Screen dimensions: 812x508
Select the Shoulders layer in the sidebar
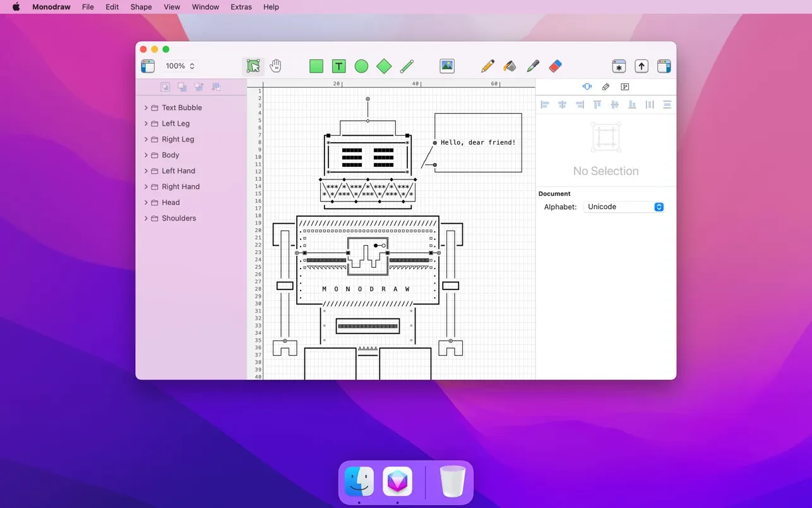click(x=179, y=219)
